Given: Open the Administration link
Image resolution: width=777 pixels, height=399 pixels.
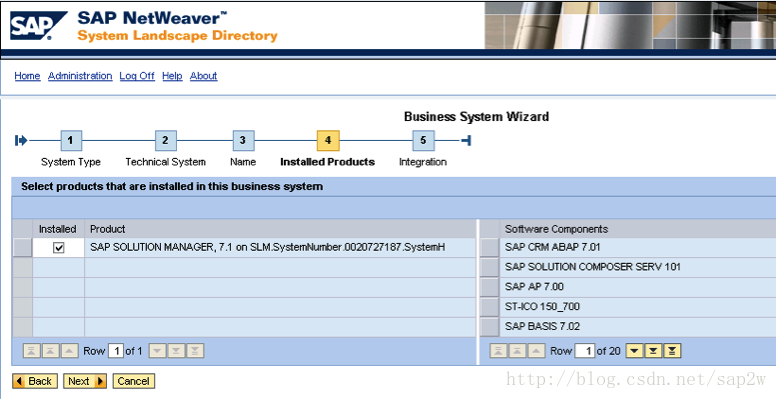Looking at the screenshot, I should [x=80, y=76].
